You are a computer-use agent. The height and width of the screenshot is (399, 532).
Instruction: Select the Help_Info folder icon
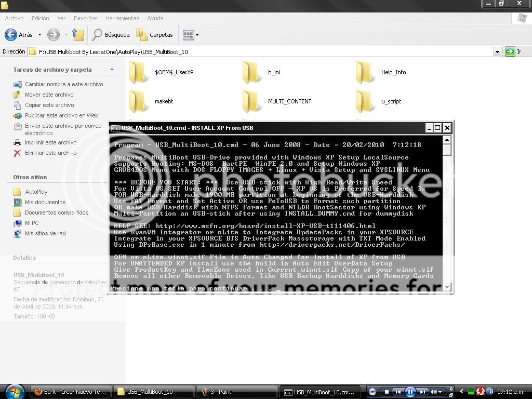(366, 72)
